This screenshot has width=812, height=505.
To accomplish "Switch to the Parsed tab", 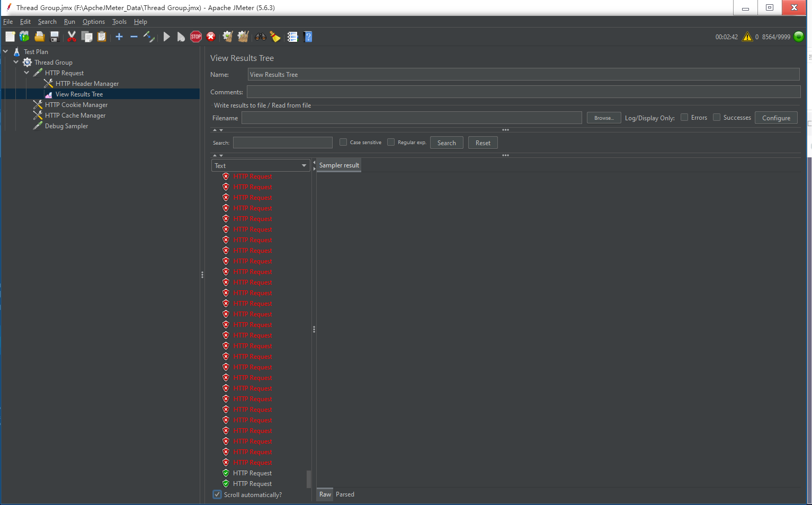I will [345, 494].
